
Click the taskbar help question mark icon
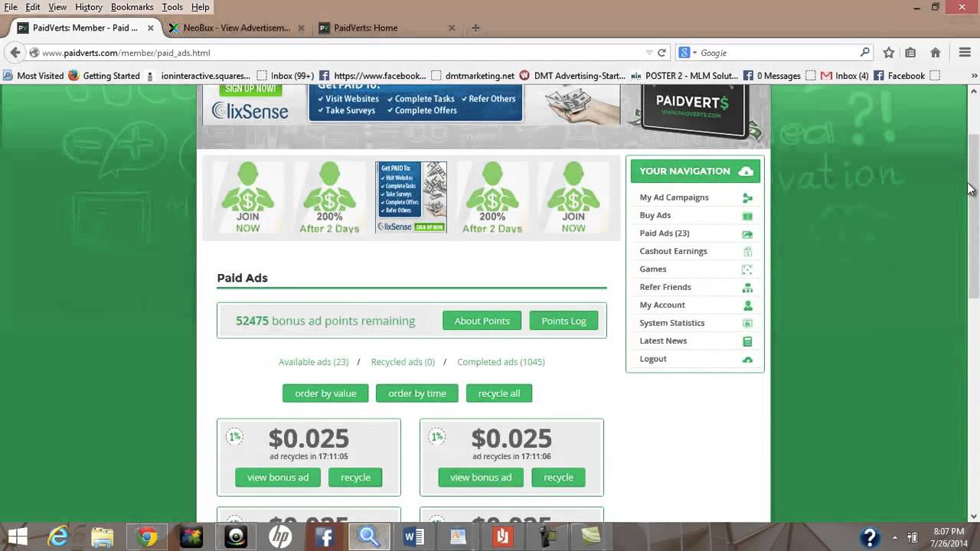(870, 536)
